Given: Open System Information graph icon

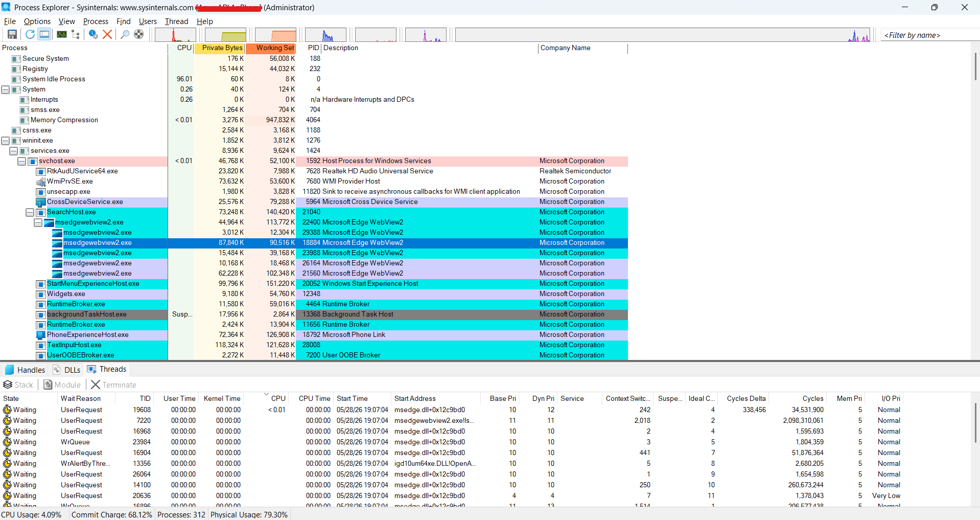Looking at the screenshot, I should [x=62, y=34].
